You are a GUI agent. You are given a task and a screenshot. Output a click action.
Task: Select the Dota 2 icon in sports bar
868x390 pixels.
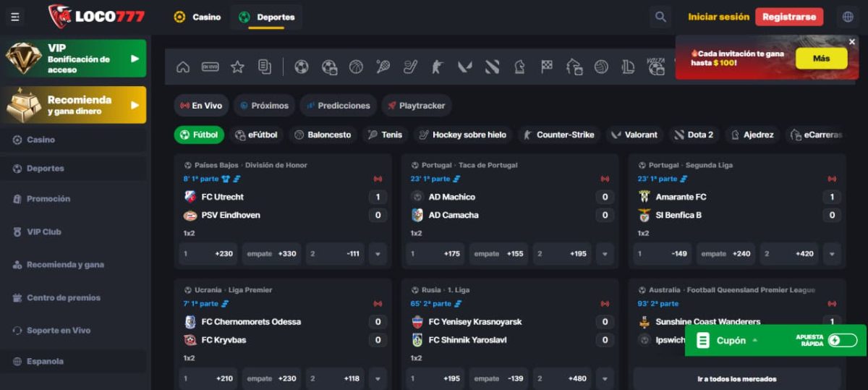[492, 67]
